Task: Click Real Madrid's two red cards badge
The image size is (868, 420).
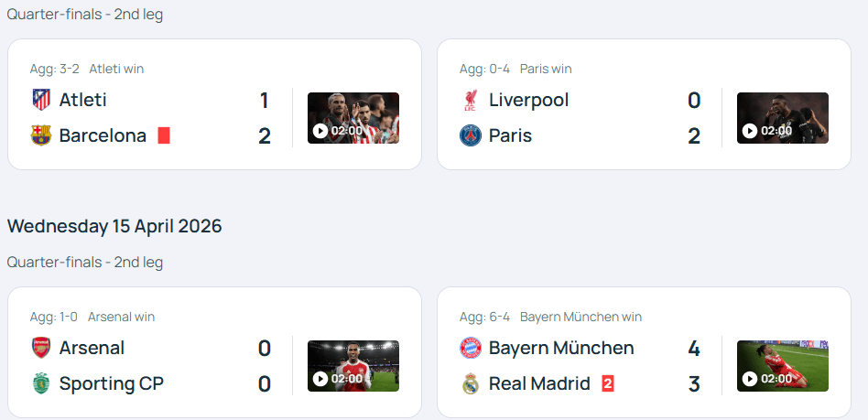Action: click(x=607, y=383)
